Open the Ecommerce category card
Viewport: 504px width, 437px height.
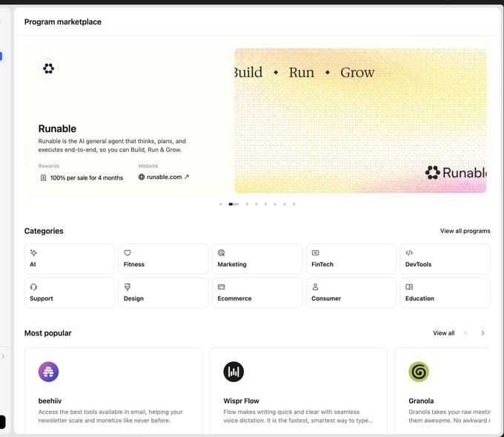(x=257, y=293)
